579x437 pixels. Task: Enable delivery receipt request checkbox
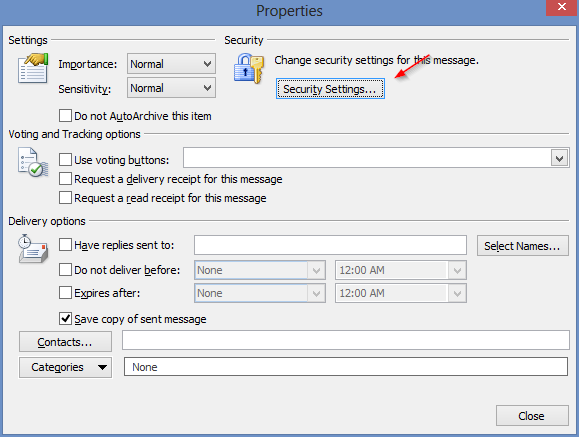pos(65,178)
